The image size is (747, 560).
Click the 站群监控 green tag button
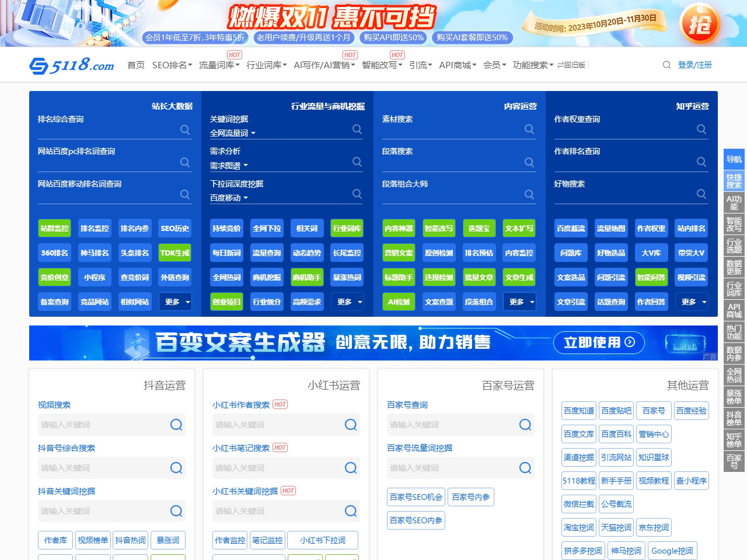[x=54, y=228]
